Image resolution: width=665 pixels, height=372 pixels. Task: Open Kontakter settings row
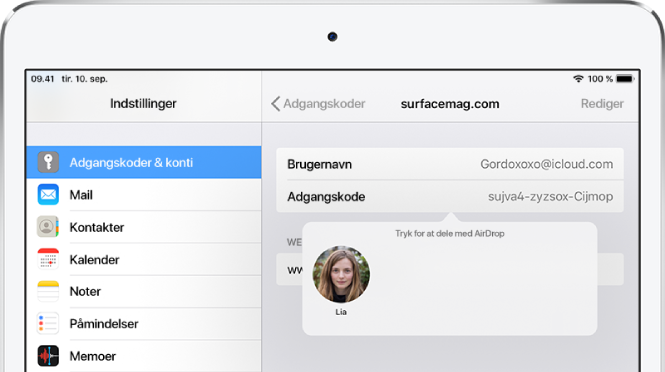tap(144, 227)
